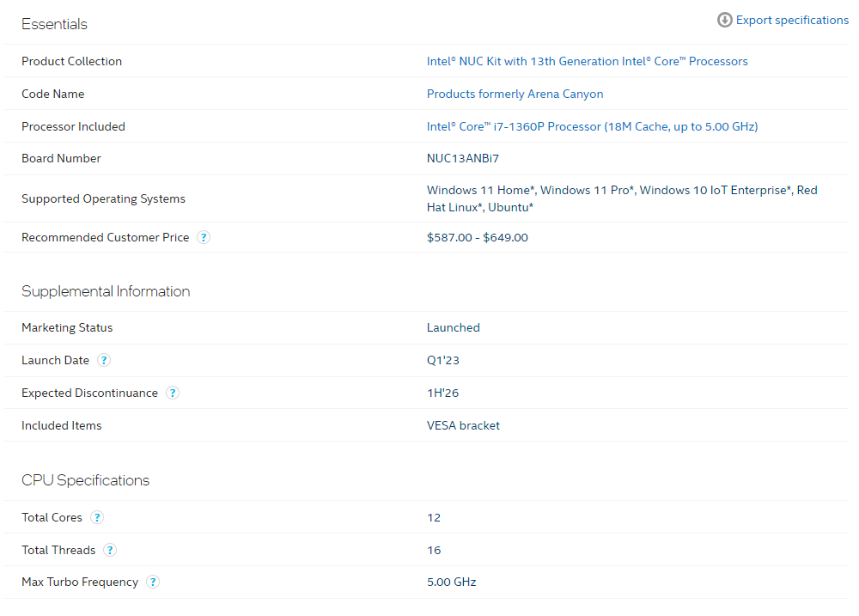Click the Launch Date help icon

point(104,361)
